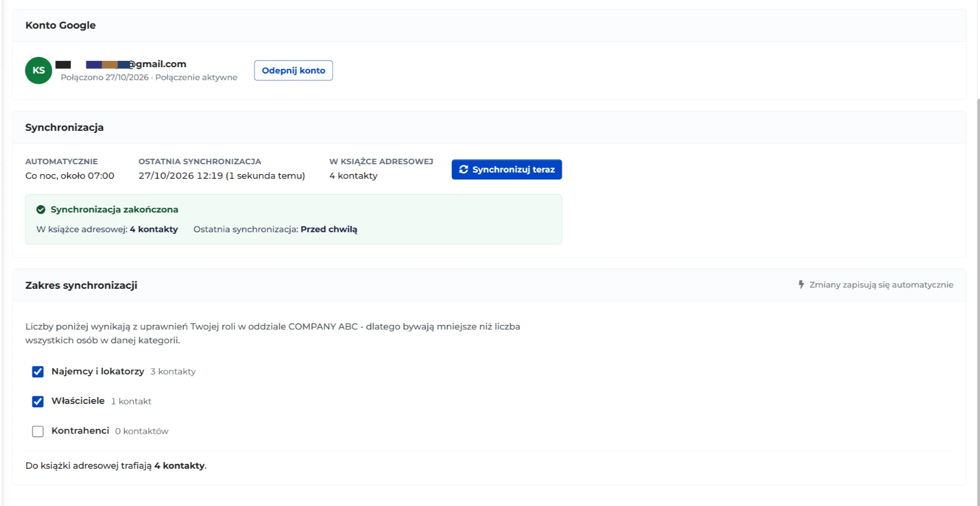Start sync with Synchronizuj teraz button
980x506 pixels.
click(507, 170)
